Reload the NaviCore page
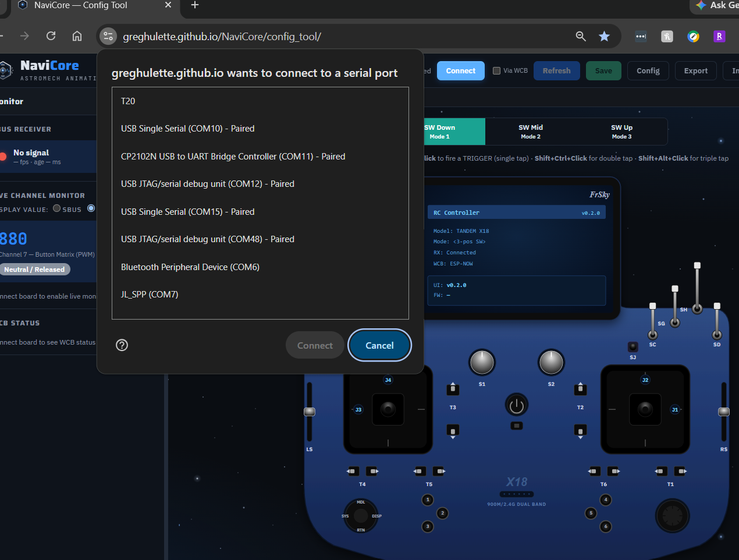739x560 pixels. point(51,36)
